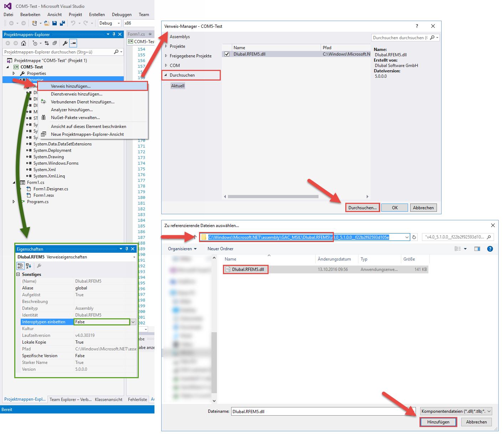Image resolution: width=504 pixels, height=437 pixels.
Task: Click the view options icon in file dialog
Action: 458,249
